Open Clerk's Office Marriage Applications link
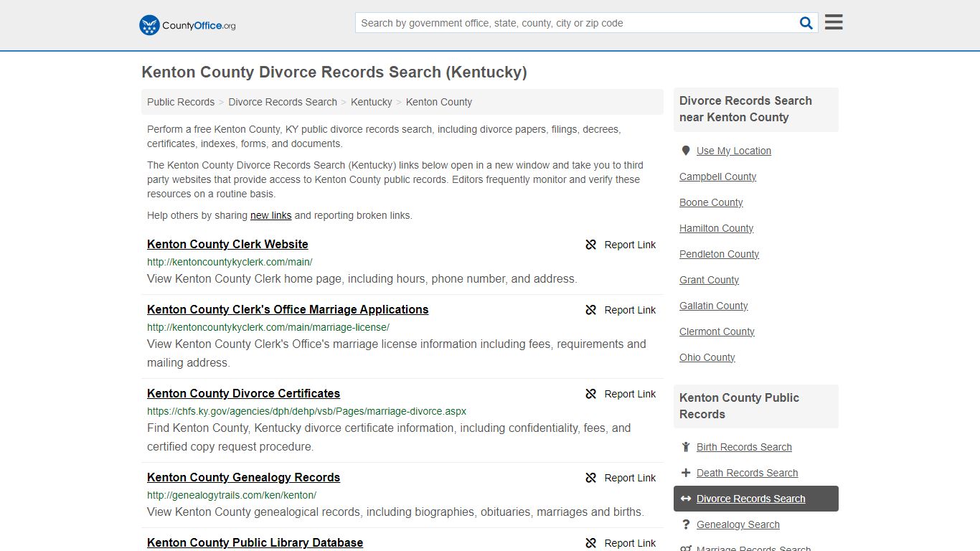The image size is (980, 551). [288, 309]
